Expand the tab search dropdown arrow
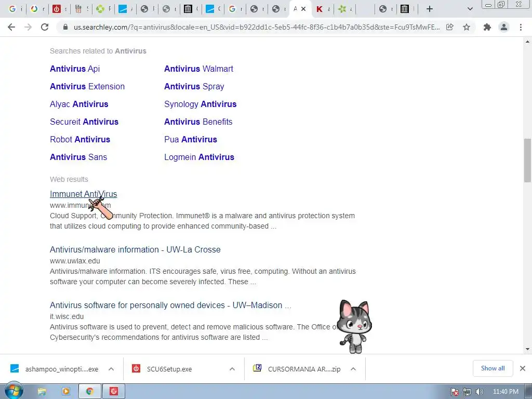This screenshot has width=532, height=399. coord(470,9)
